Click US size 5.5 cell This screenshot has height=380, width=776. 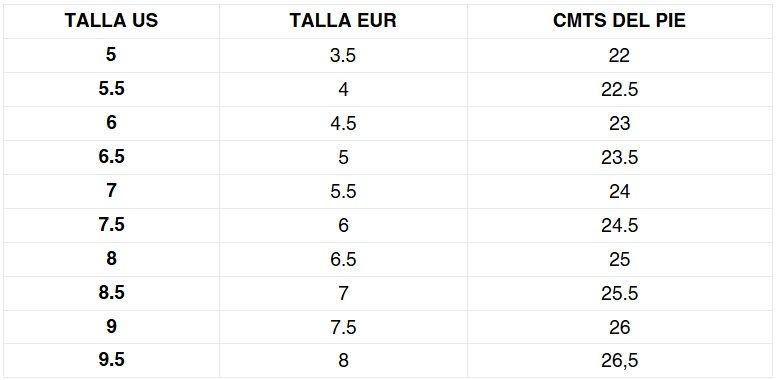111,90
